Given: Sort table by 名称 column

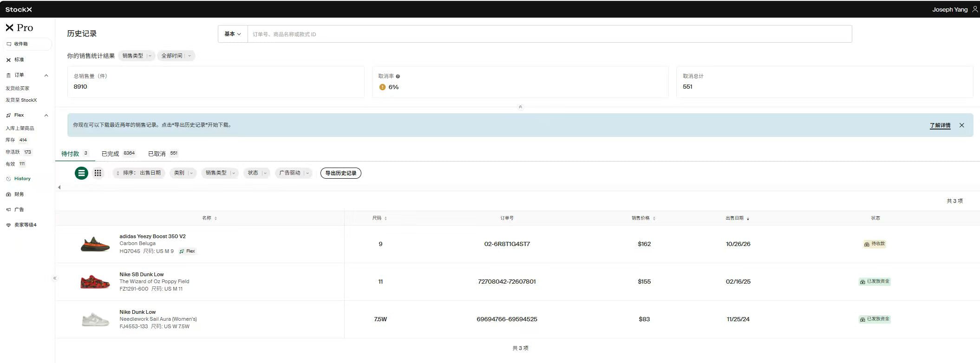Looking at the screenshot, I should [209, 218].
